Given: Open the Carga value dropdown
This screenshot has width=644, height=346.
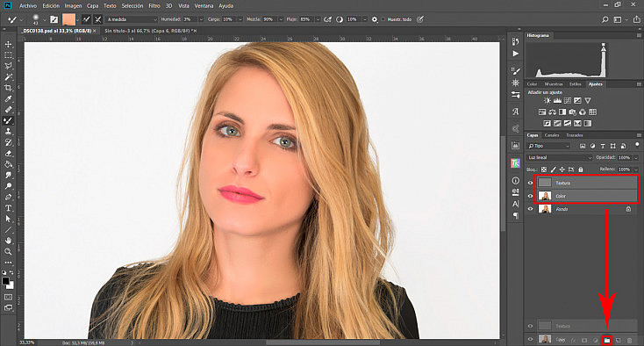Looking at the screenshot, I should tap(240, 19).
